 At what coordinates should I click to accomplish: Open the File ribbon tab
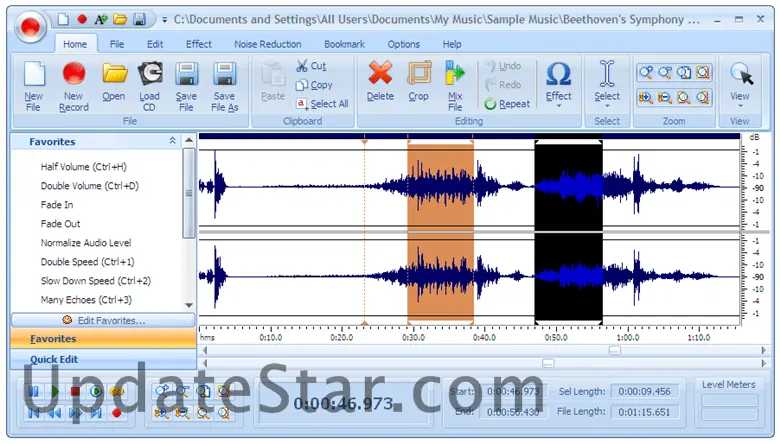(x=117, y=44)
